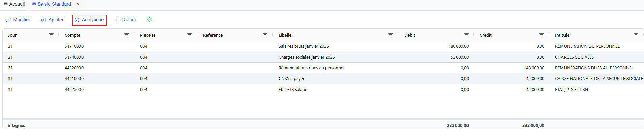Sort by the Reference column header
Viewport: 644px width, 137px height.
tap(213, 35)
